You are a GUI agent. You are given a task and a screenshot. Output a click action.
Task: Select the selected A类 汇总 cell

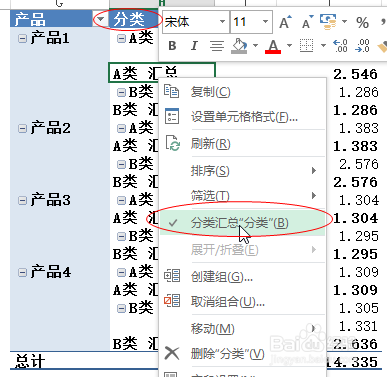pos(162,72)
